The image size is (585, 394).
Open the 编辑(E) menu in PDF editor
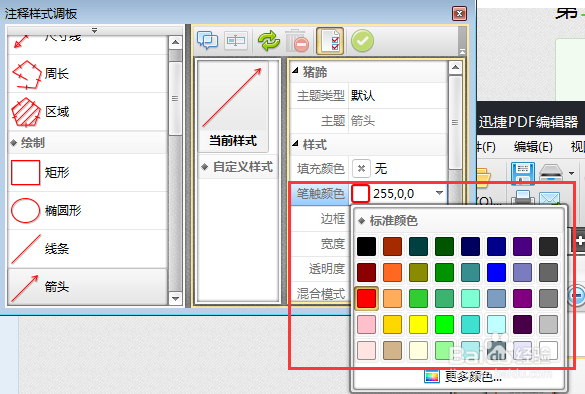coord(533,147)
